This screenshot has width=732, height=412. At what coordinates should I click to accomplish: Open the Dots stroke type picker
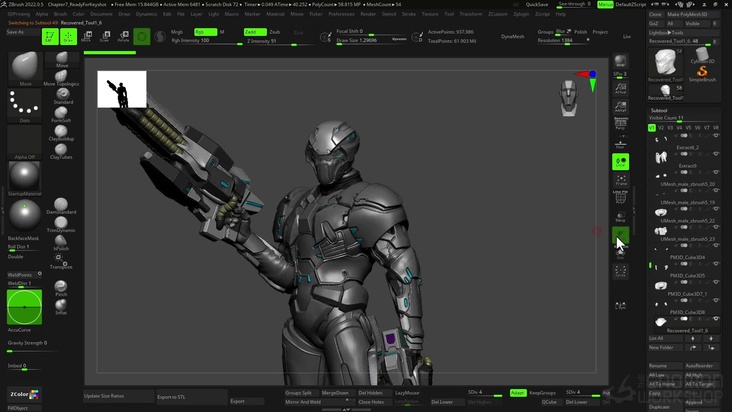point(25,105)
